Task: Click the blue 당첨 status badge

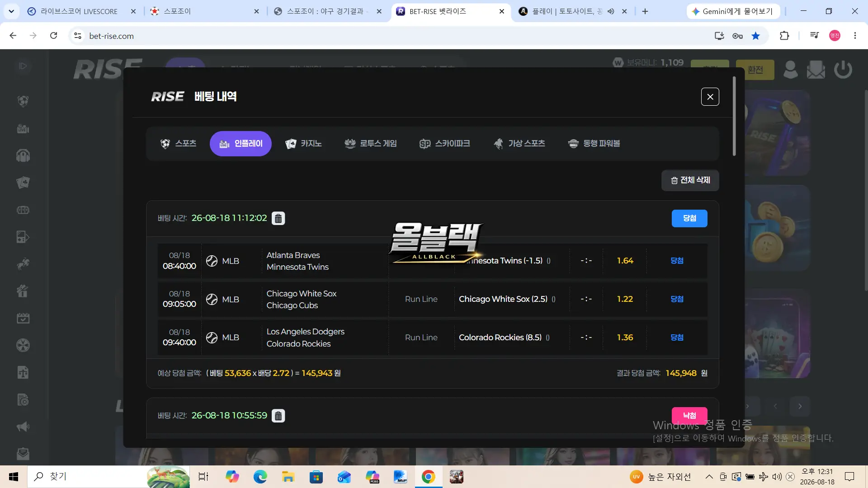Action: pyautogui.click(x=689, y=218)
